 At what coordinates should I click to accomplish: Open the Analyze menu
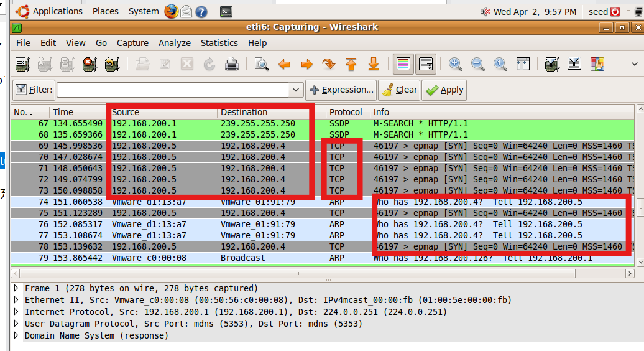pyautogui.click(x=175, y=43)
